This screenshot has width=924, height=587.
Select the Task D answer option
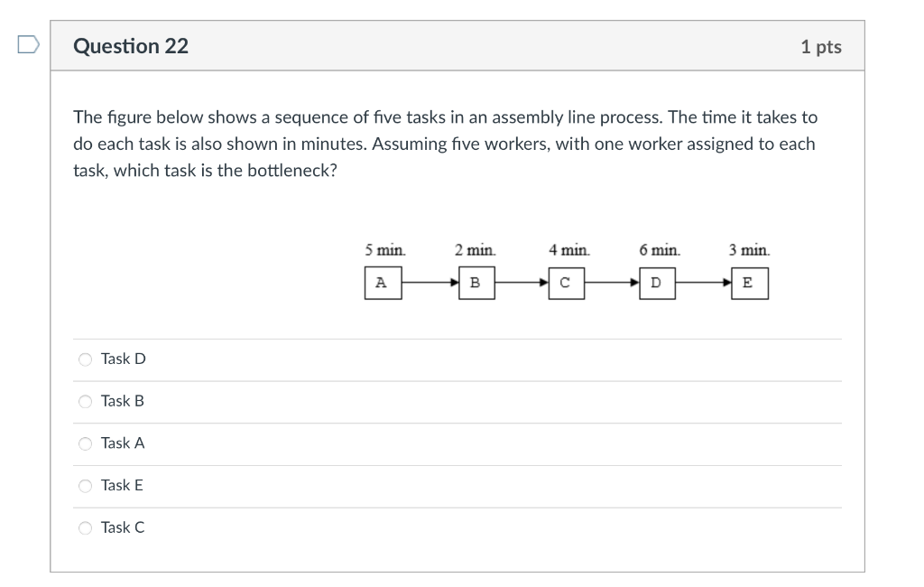tap(85, 359)
